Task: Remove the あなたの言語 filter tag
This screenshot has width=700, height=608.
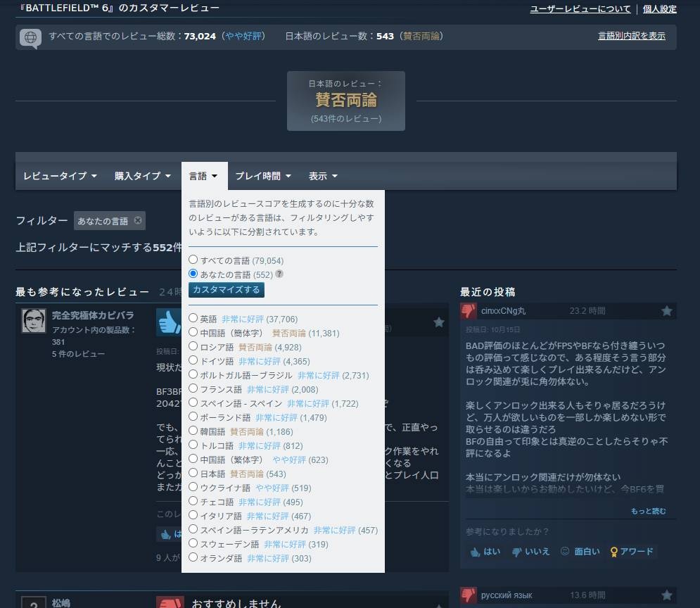Action: click(138, 220)
